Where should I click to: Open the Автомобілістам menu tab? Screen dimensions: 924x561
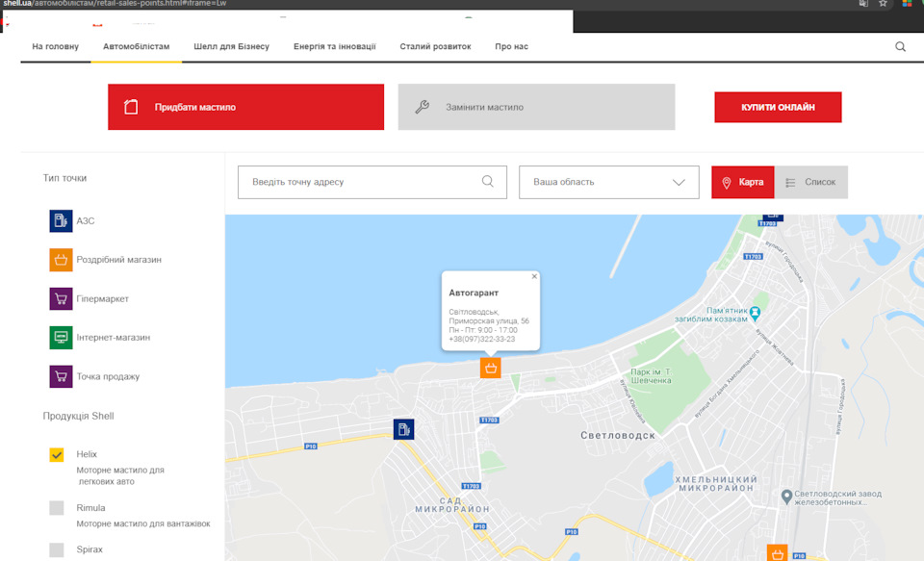coord(136,46)
